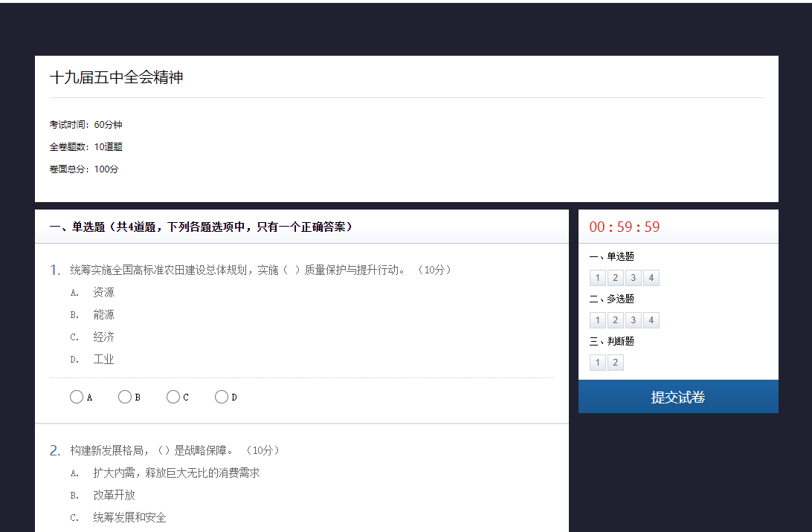Click the 统筹发展和安全 option text
Viewport: 812px width, 532px height.
[x=129, y=517]
